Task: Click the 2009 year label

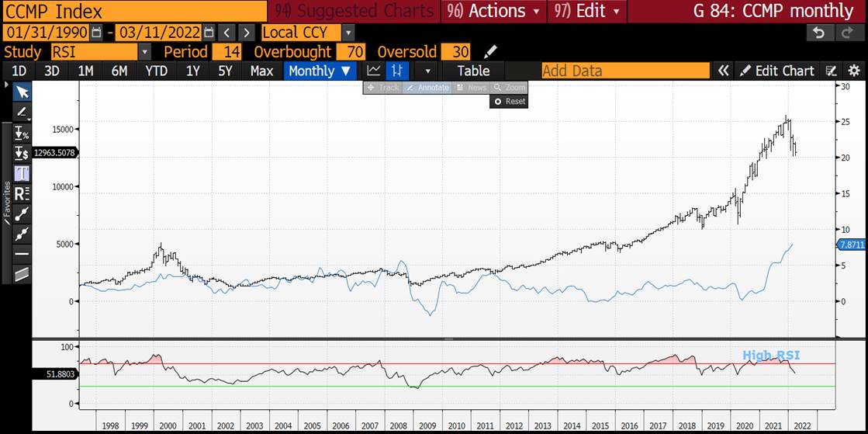Action: (x=428, y=425)
